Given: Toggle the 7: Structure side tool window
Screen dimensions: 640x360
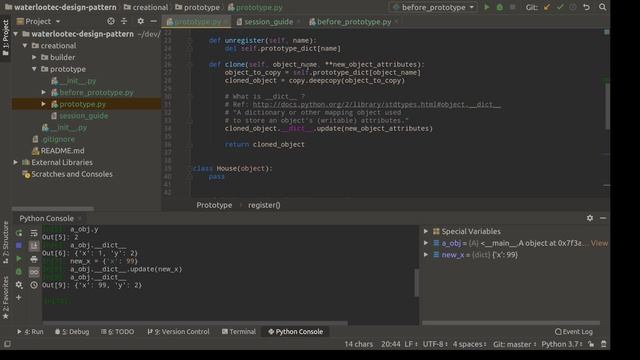Looking at the screenshot, I should click(x=5, y=242).
